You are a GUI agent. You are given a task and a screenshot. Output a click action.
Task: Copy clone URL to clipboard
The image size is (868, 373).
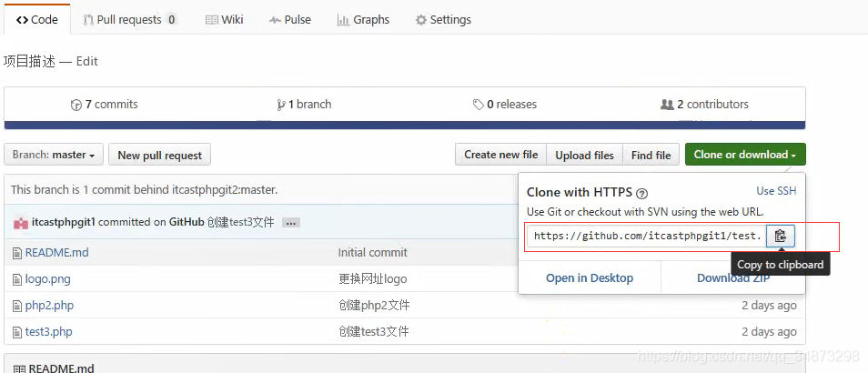pos(781,237)
